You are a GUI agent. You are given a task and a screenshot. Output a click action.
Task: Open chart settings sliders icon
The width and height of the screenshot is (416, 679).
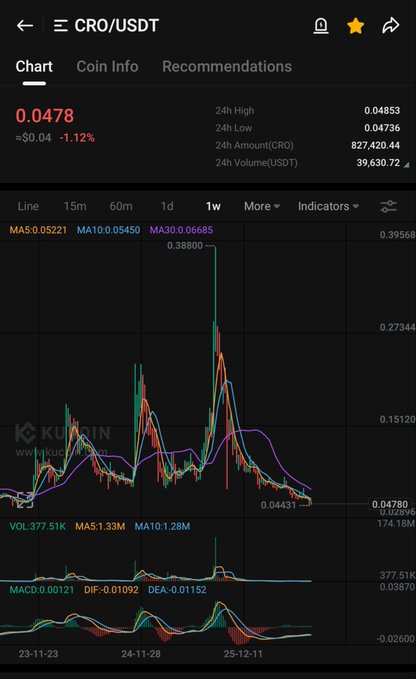coord(388,206)
